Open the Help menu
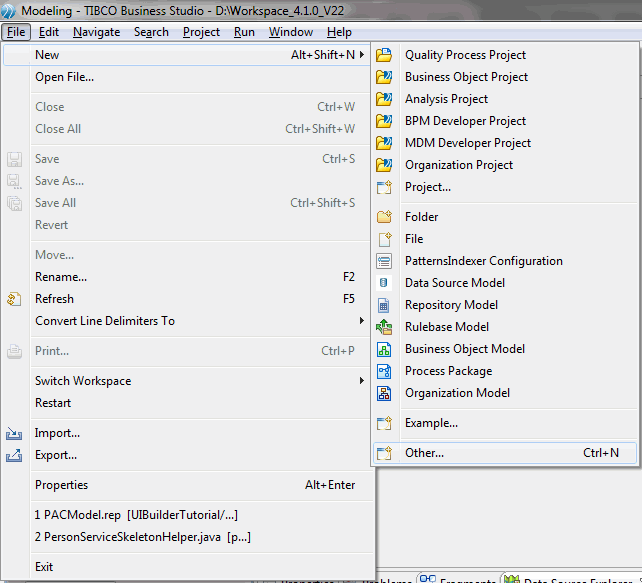This screenshot has width=642, height=583. 339,32
